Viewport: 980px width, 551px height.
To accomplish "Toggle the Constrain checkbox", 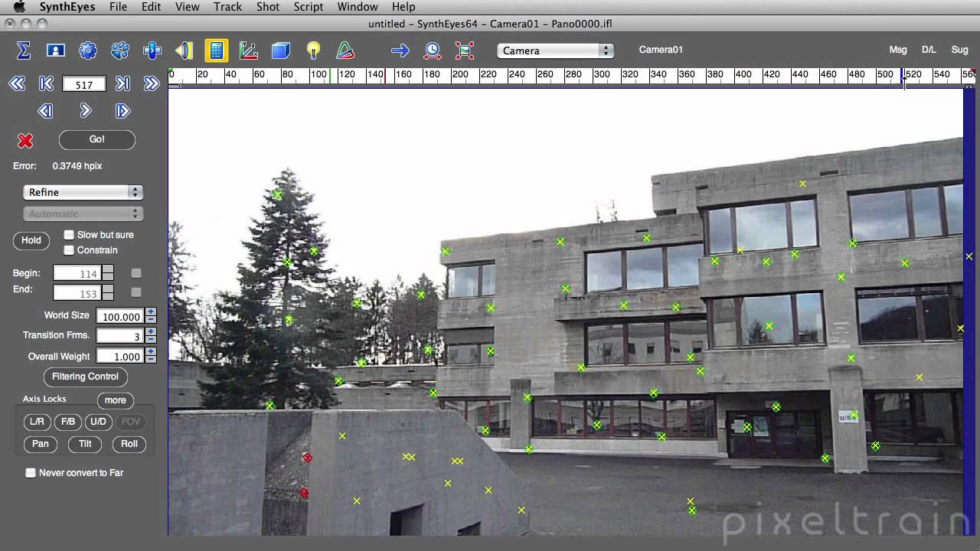I will pos(69,250).
